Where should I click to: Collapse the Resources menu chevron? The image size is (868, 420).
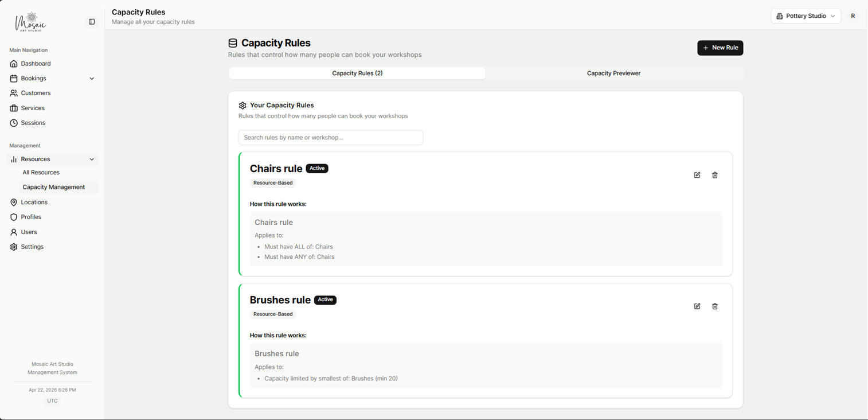click(x=92, y=159)
